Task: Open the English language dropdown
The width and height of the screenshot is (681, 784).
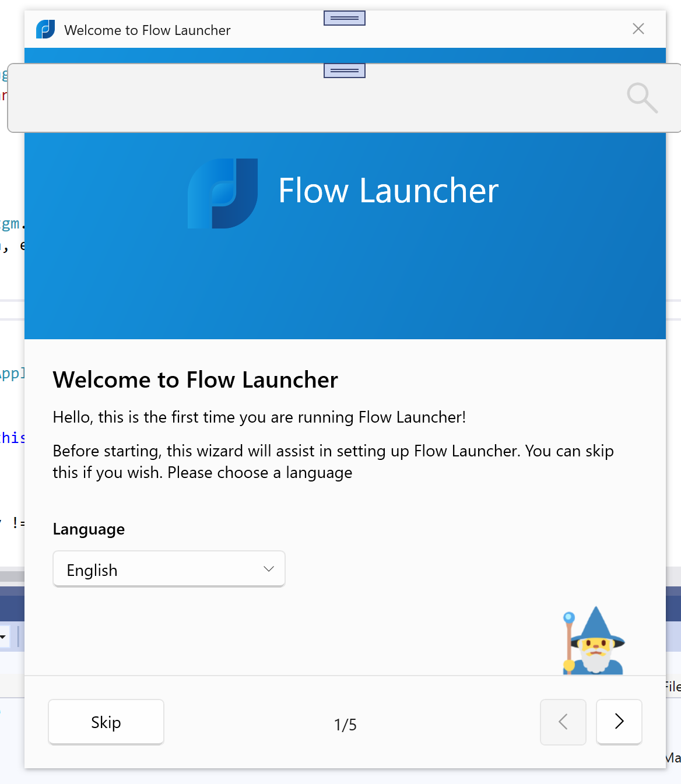Action: tap(169, 569)
